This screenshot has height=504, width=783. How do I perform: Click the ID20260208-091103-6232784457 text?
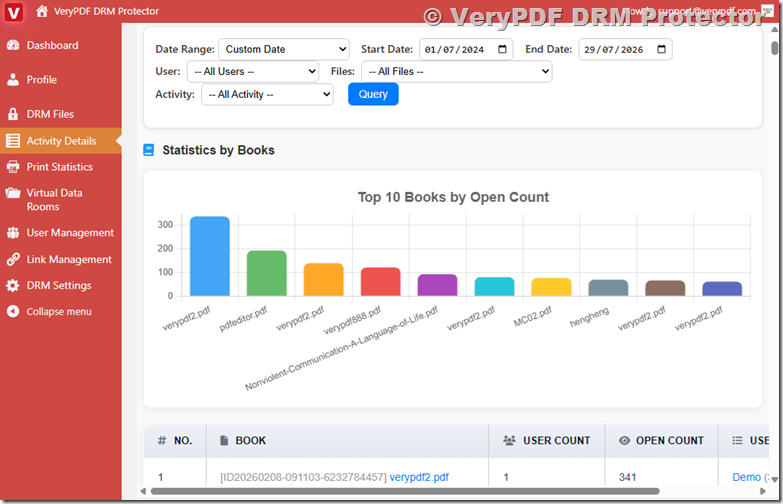point(303,477)
